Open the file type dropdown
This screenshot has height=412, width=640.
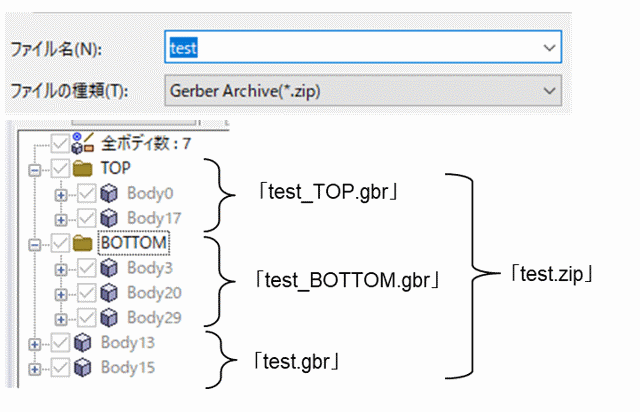pyautogui.click(x=547, y=91)
